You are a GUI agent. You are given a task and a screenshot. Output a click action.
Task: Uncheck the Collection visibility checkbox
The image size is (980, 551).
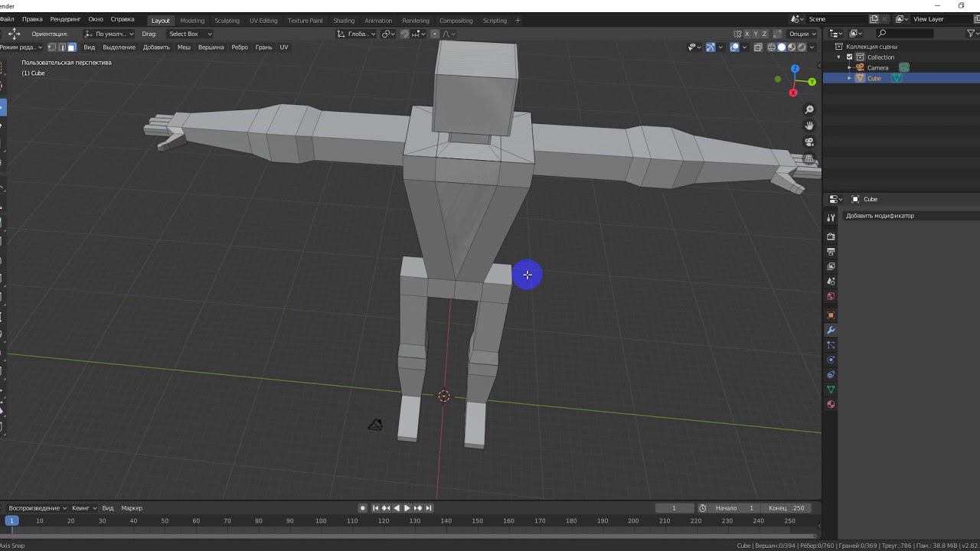(849, 57)
